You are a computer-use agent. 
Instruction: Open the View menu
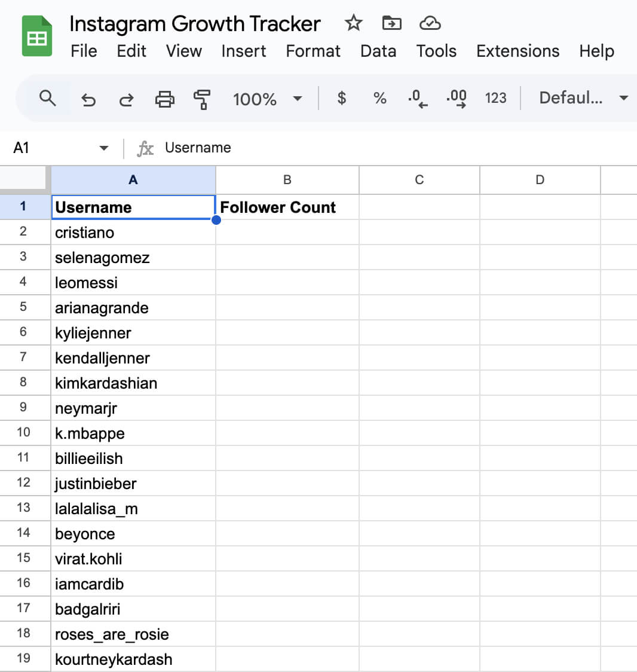(184, 51)
